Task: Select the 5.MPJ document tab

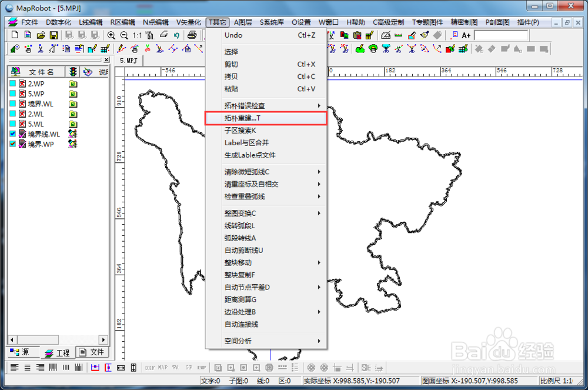Action: point(129,61)
